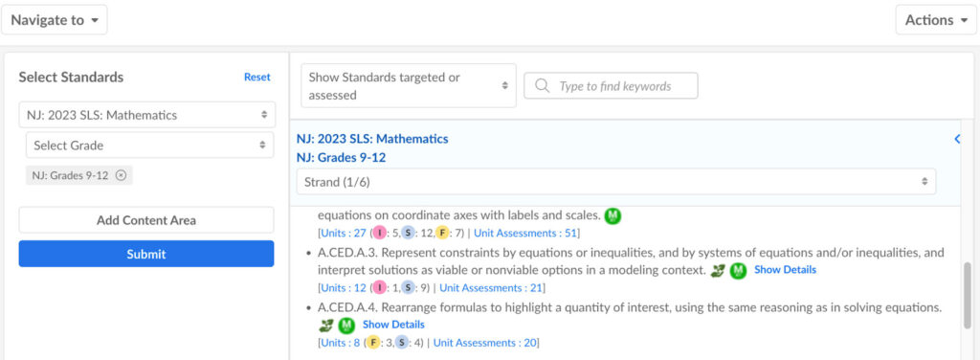Click pink I badge in Units : 27 row
This screenshot has height=360, width=980.
[x=379, y=233]
